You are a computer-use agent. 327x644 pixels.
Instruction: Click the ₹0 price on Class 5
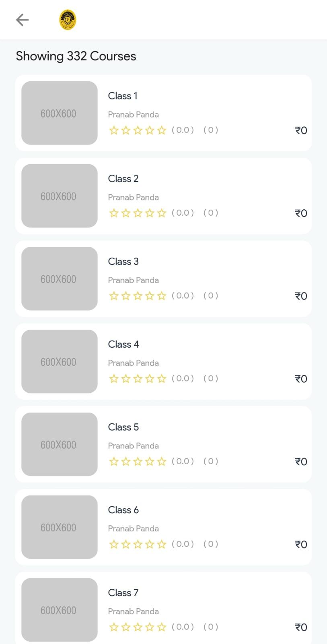click(x=301, y=462)
